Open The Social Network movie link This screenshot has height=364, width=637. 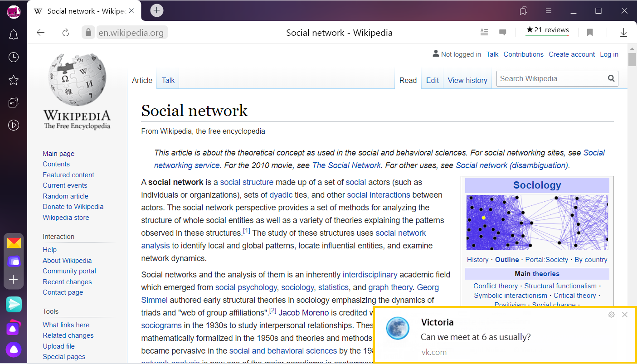click(347, 165)
